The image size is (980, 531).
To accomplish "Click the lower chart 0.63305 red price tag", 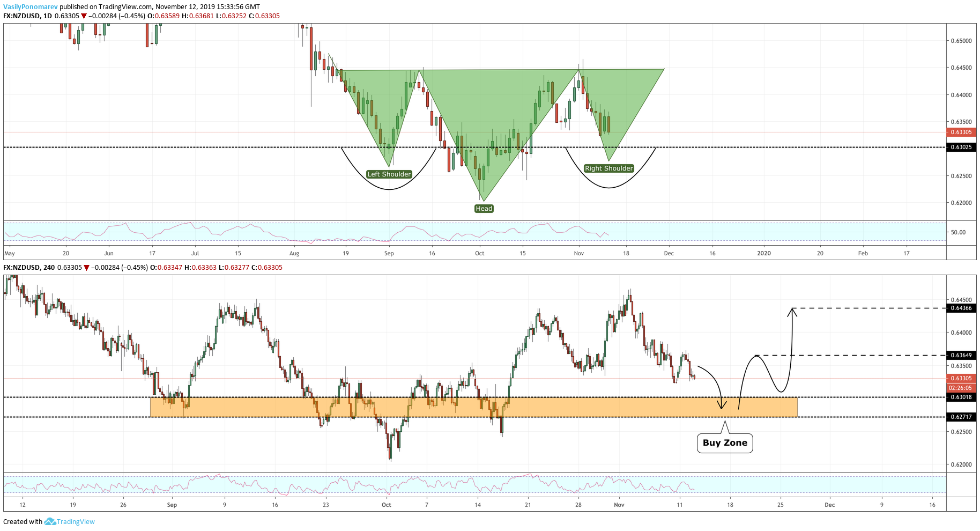I will pyautogui.click(x=961, y=378).
